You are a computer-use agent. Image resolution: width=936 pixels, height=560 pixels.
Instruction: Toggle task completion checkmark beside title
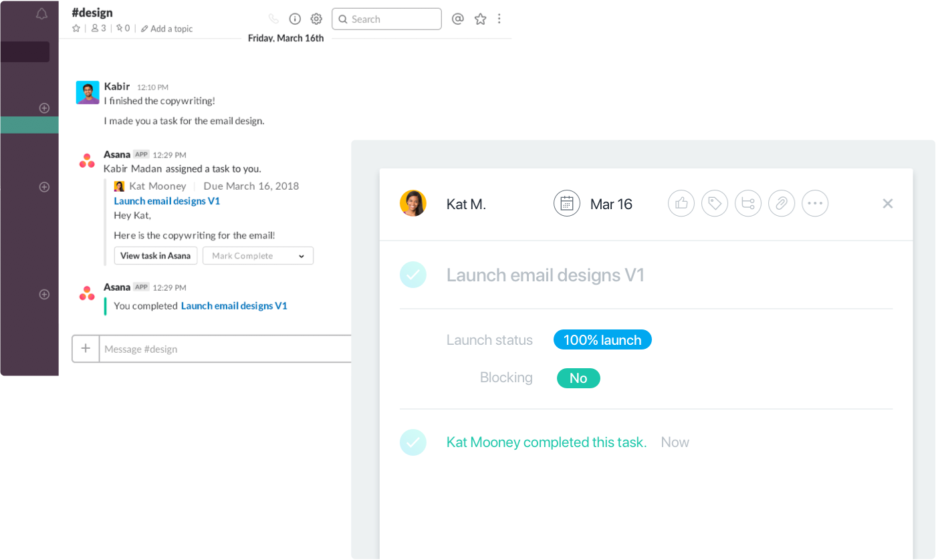point(413,275)
